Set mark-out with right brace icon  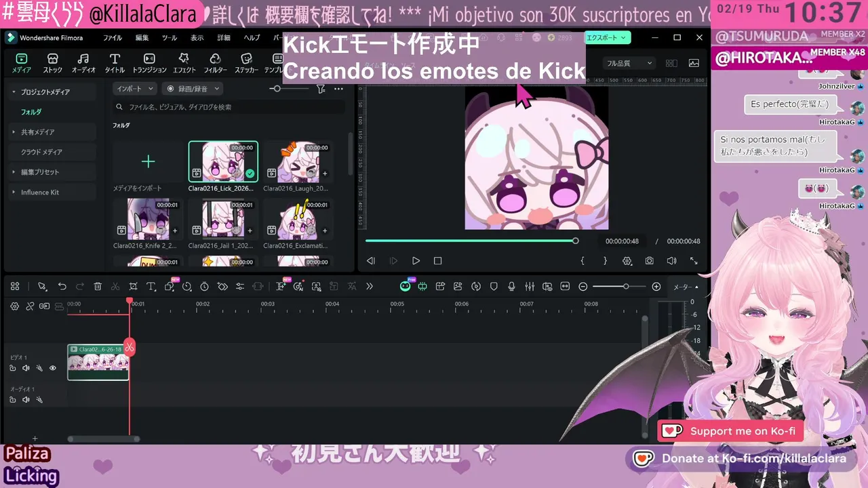pos(605,261)
